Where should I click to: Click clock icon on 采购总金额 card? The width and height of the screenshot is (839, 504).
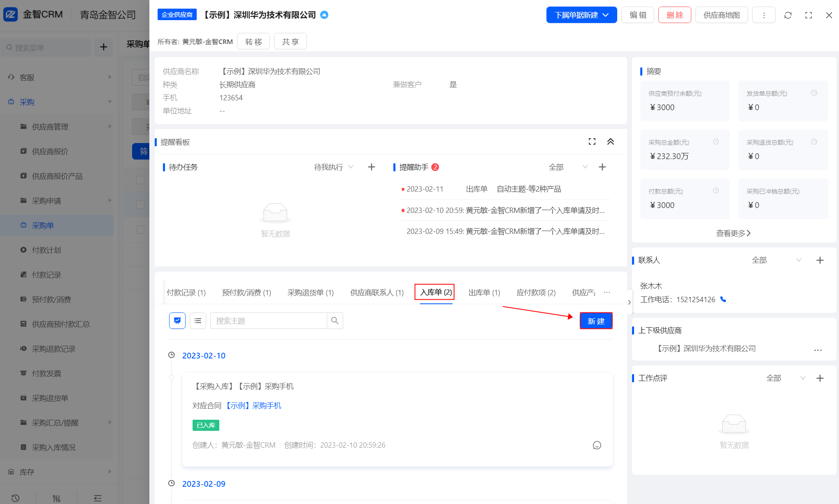(x=716, y=142)
